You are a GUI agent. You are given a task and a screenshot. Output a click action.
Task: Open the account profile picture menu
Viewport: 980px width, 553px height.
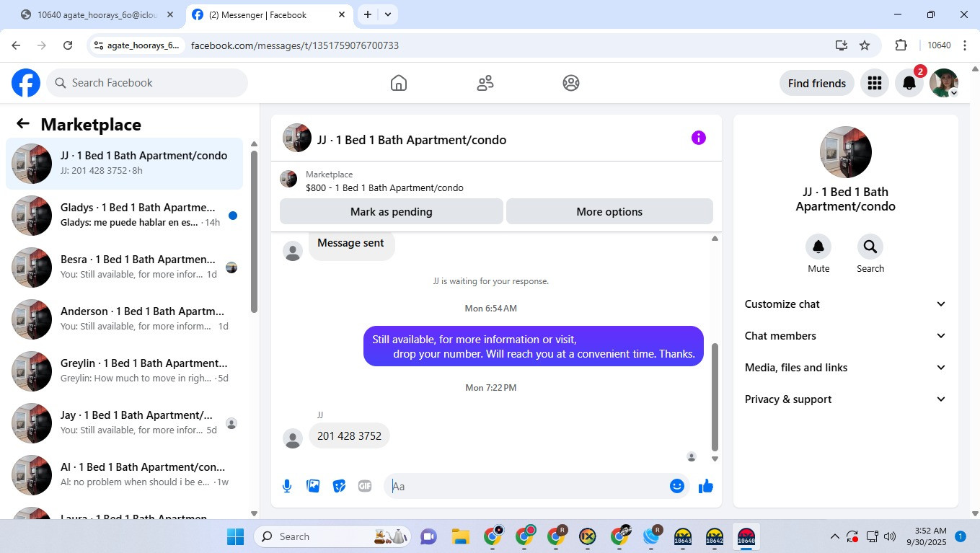point(944,84)
